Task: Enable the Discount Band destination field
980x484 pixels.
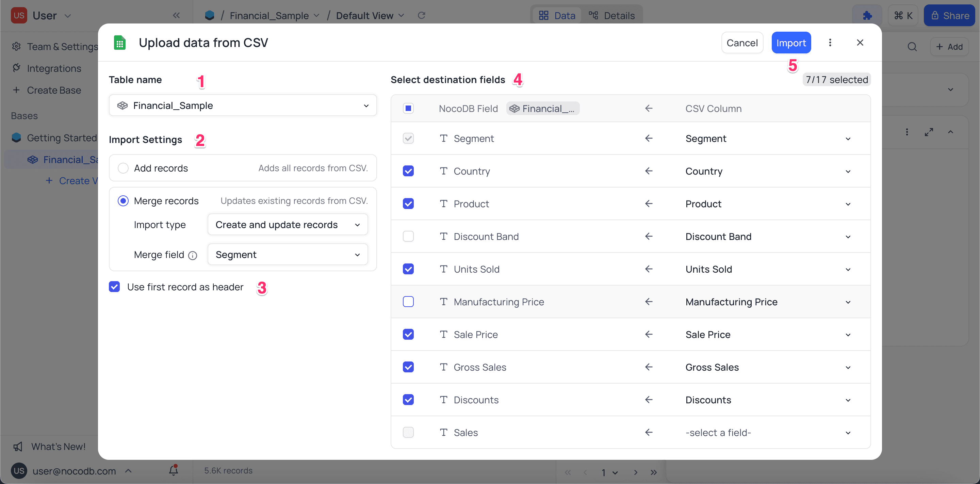Action: [x=408, y=236]
